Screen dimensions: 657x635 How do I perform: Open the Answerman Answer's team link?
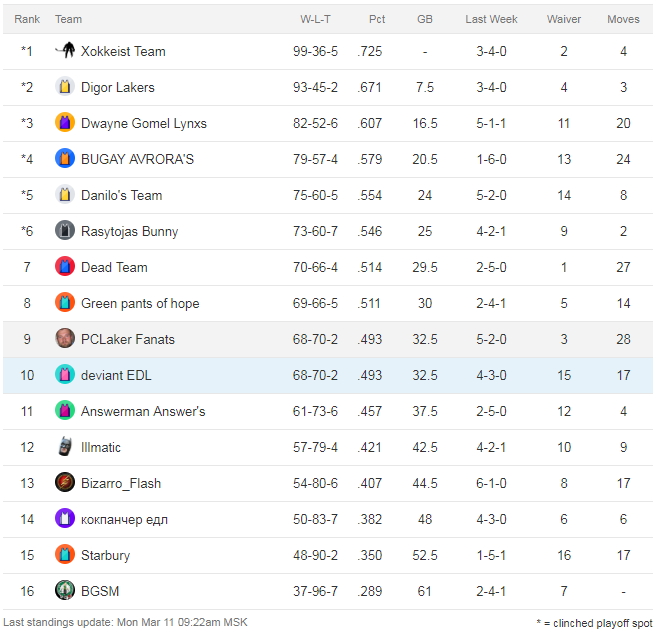click(x=143, y=411)
